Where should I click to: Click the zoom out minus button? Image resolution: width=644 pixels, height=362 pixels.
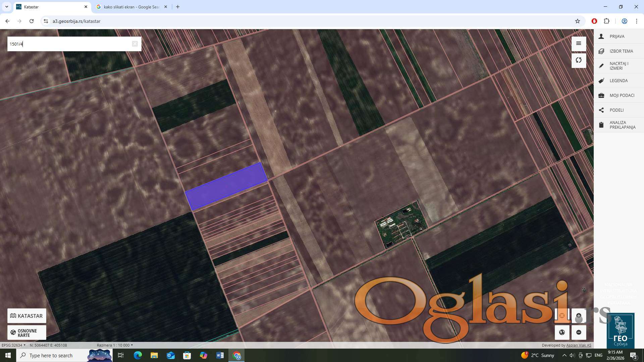pyautogui.click(x=579, y=332)
